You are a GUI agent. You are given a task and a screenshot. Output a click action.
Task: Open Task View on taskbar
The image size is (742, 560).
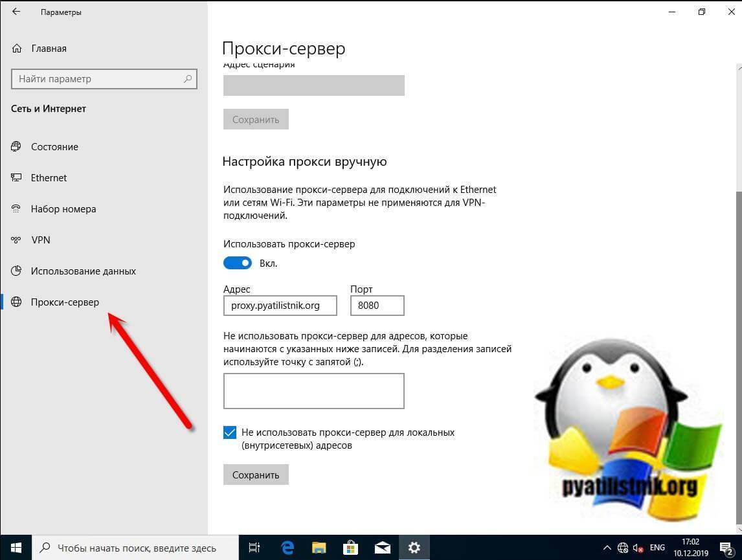click(x=254, y=548)
